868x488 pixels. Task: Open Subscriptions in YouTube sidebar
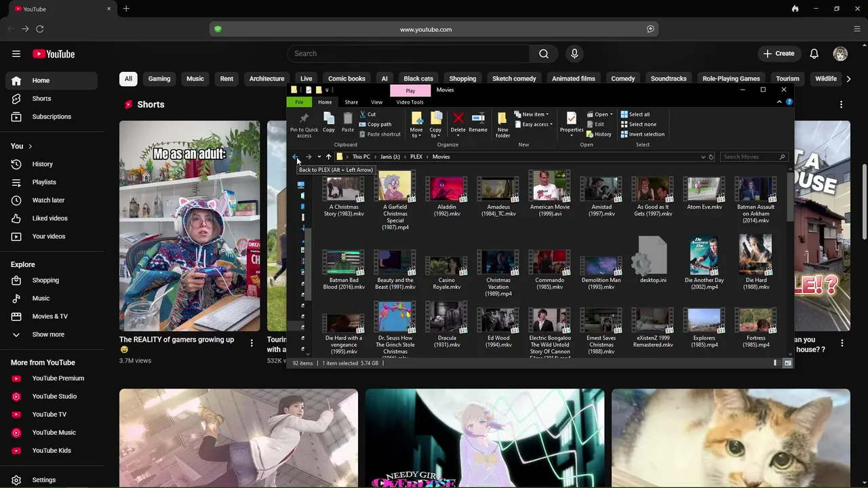coord(52,117)
